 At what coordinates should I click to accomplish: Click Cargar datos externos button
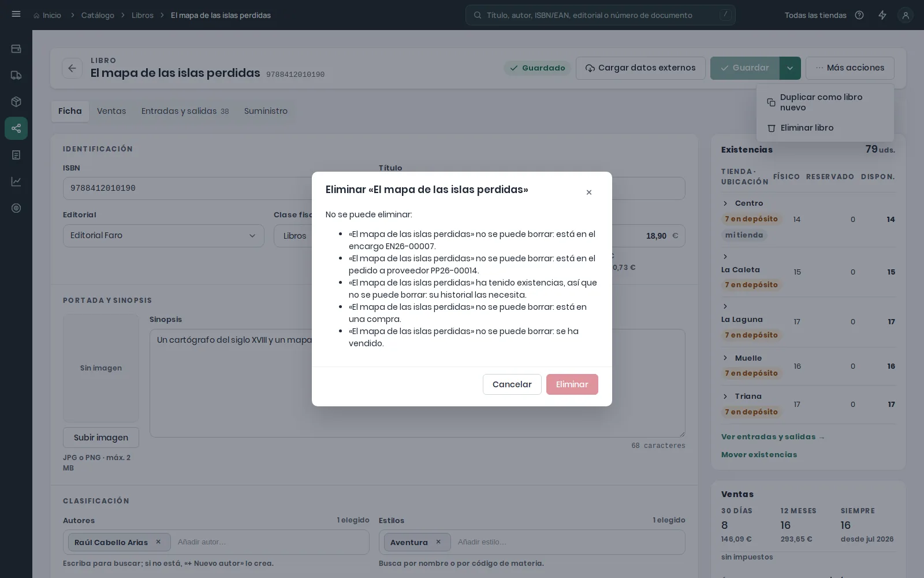pos(640,68)
